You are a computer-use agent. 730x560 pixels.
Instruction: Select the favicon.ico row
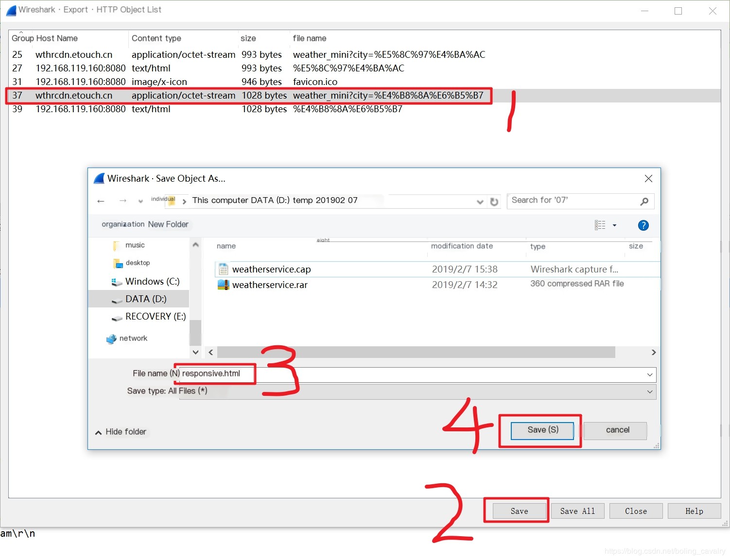[365, 82]
